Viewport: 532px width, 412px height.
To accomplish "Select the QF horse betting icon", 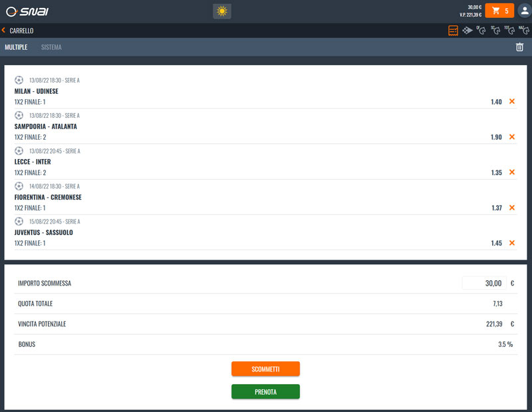I will tap(481, 31).
